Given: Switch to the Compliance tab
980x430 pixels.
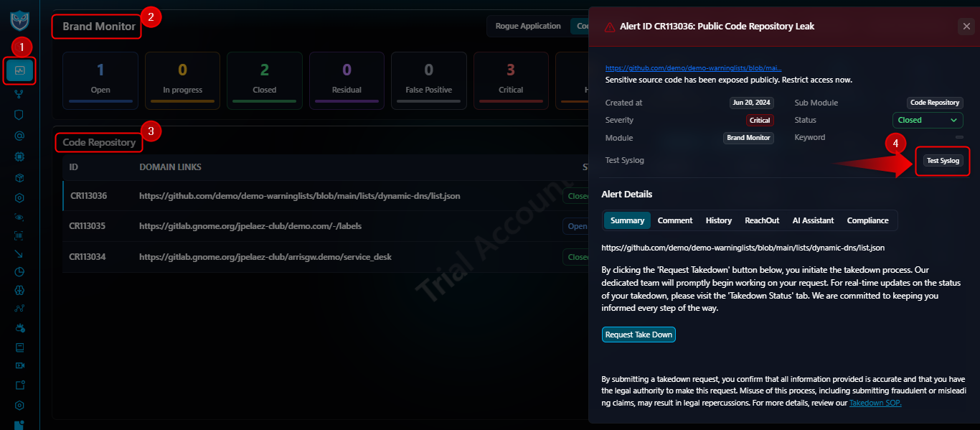Looking at the screenshot, I should pyautogui.click(x=867, y=220).
